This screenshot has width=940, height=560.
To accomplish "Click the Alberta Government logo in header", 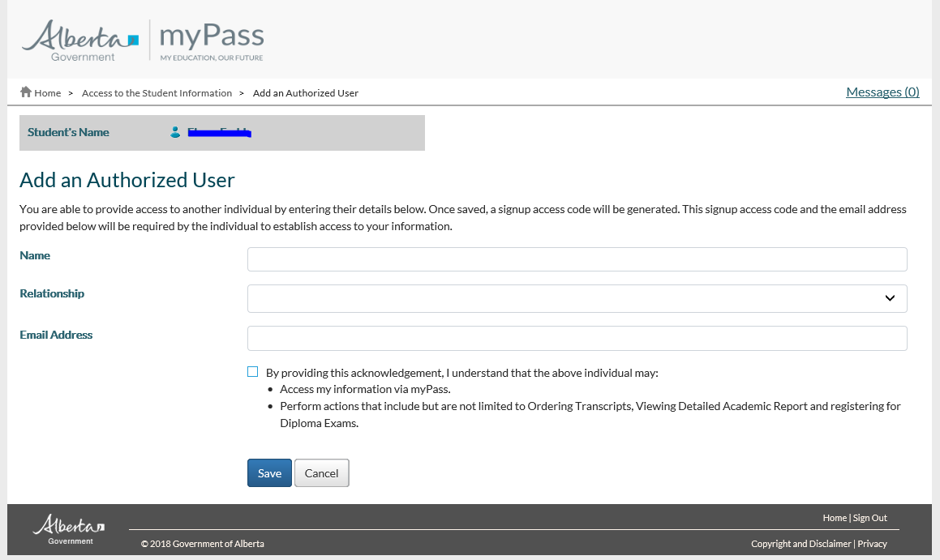I will (80, 41).
